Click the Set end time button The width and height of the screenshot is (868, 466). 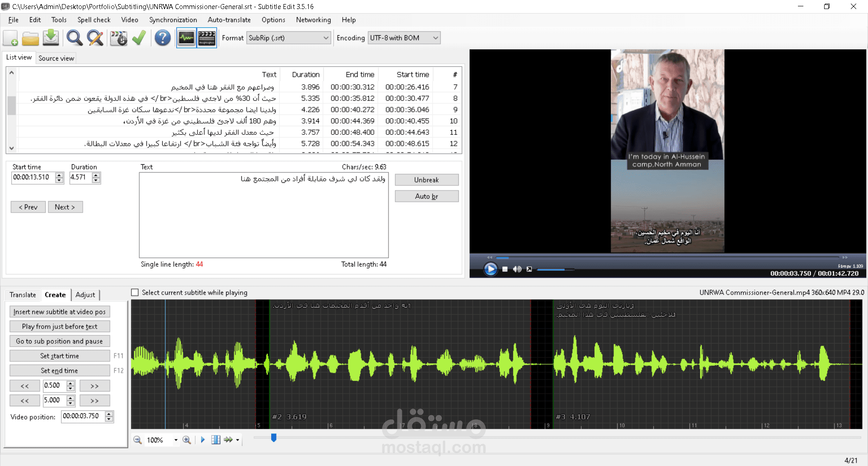click(60, 371)
